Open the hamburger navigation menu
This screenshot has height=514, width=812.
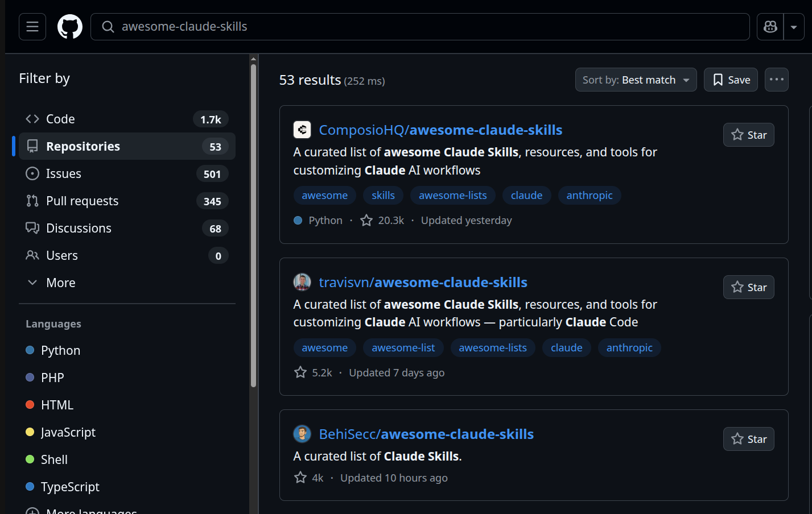click(32, 27)
